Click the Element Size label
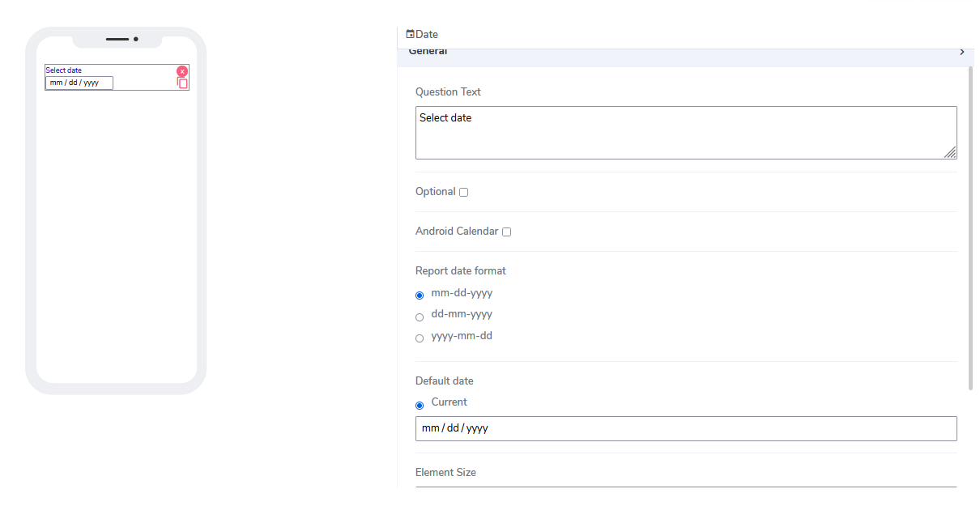 pyautogui.click(x=445, y=472)
